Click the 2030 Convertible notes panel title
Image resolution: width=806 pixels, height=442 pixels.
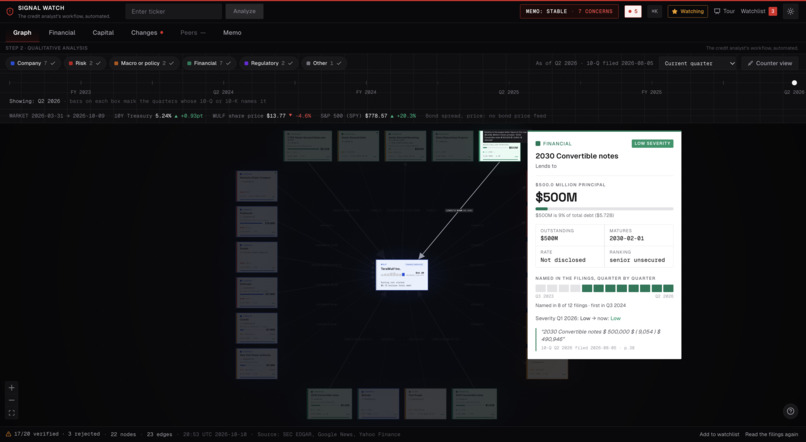click(577, 156)
